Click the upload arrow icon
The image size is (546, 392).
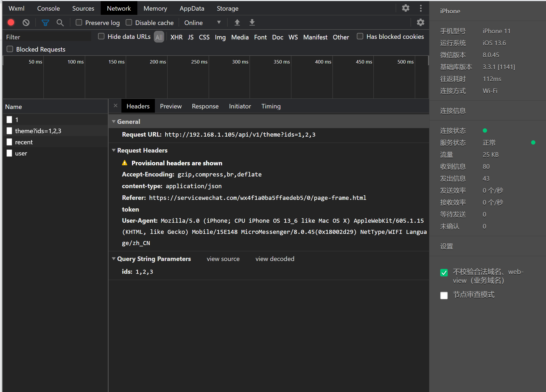236,22
